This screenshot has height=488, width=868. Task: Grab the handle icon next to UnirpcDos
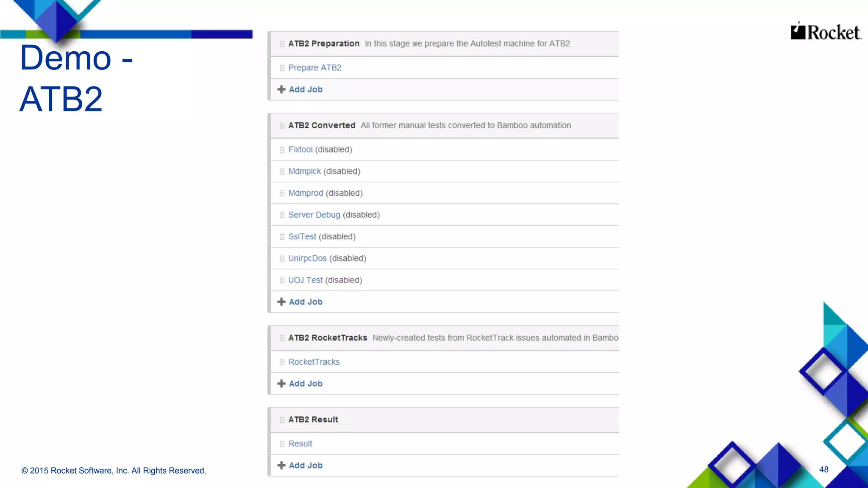pos(282,258)
